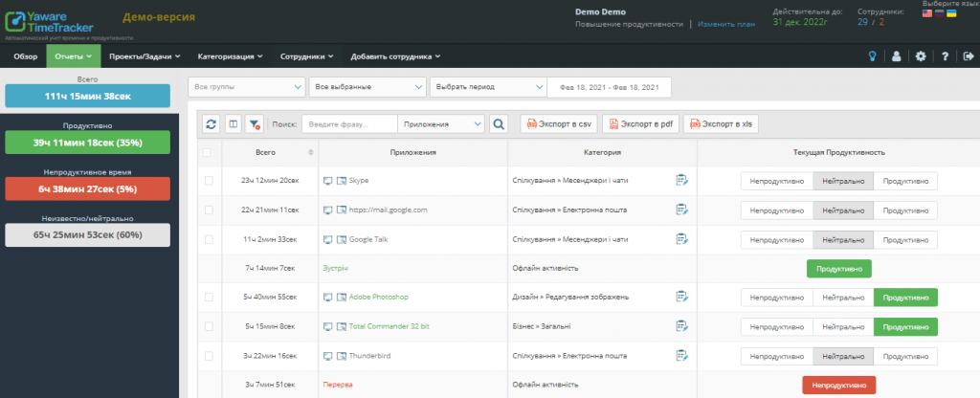This screenshot has width=980, height=398.
Task: Click the clear filter funnel icon
Action: pyautogui.click(x=255, y=123)
